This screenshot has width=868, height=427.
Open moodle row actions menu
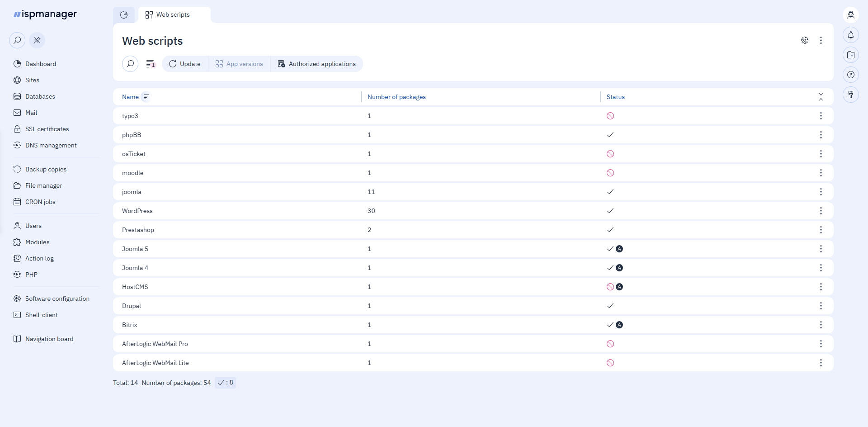tap(821, 173)
